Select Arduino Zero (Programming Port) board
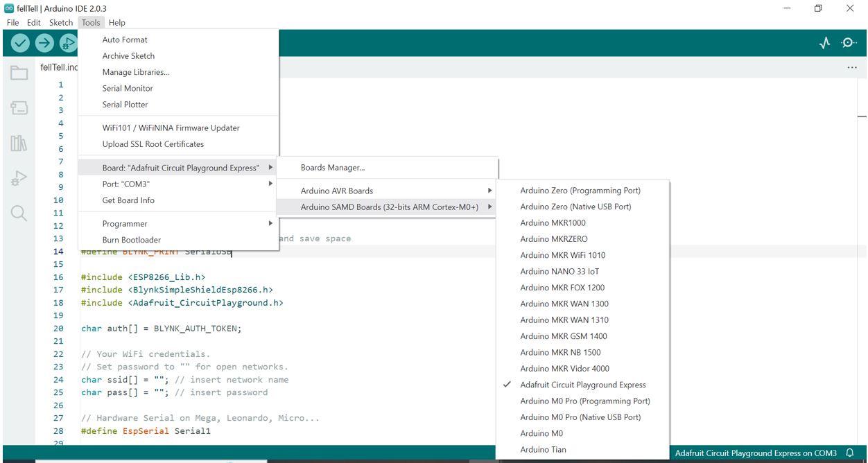 point(582,190)
